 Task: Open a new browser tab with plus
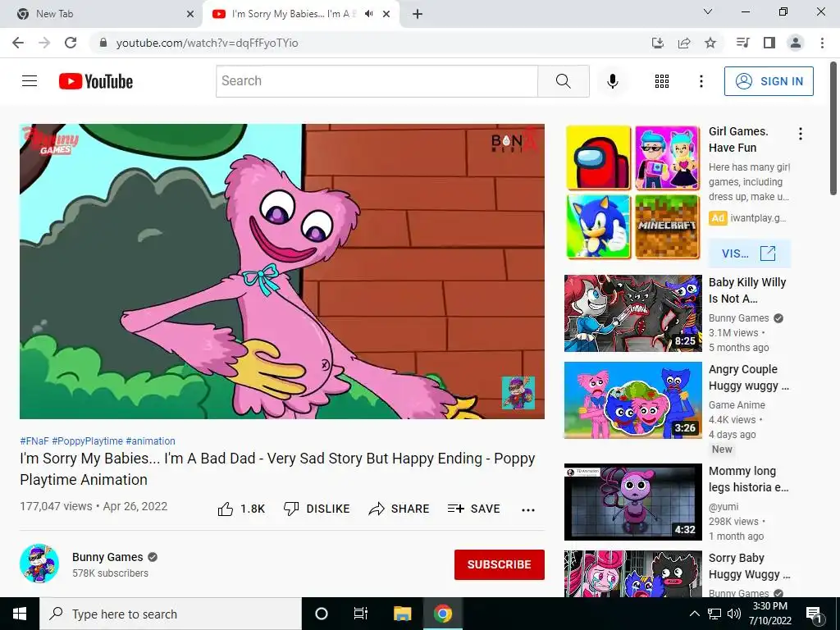418,14
